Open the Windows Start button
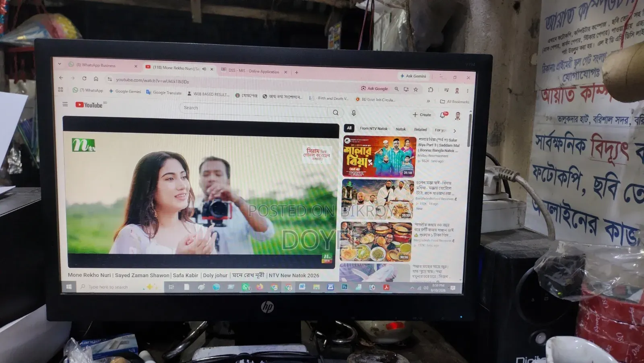 coord(69,287)
